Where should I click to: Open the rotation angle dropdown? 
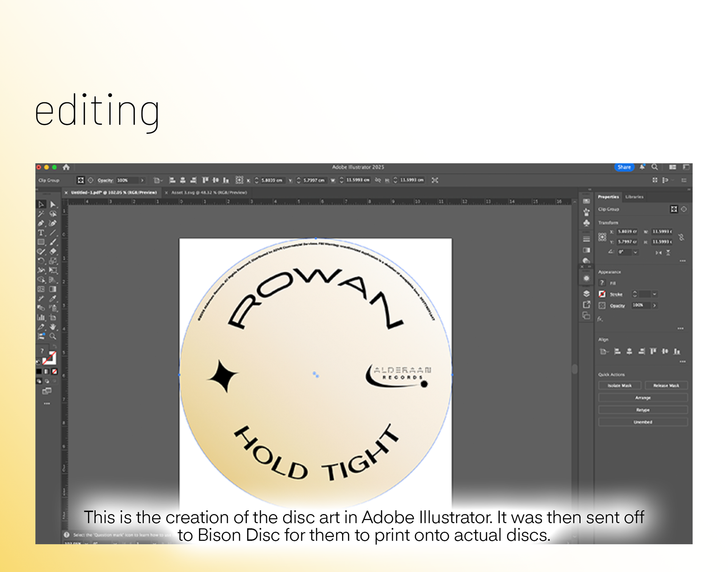click(x=635, y=252)
